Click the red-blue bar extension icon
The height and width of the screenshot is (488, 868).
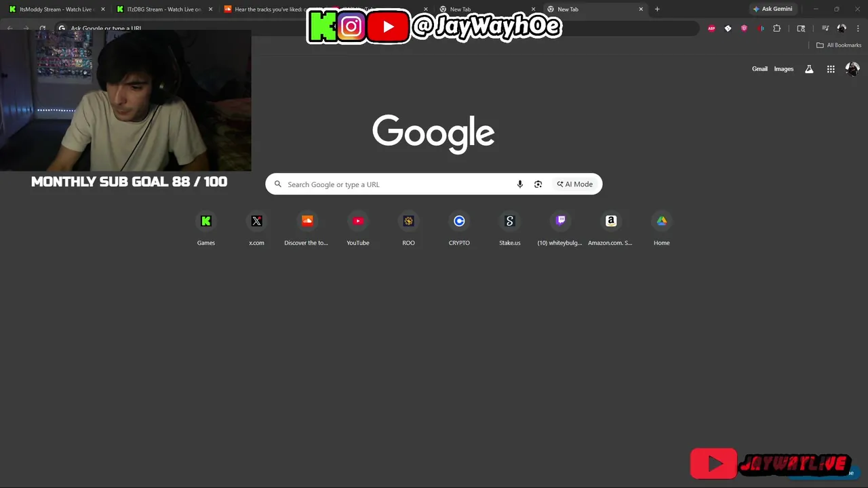(760, 28)
